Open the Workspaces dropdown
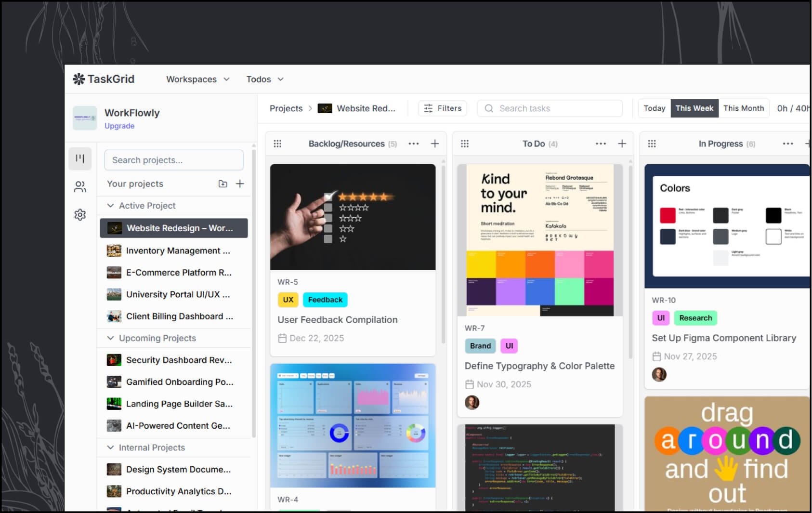812x513 pixels. 197,79
